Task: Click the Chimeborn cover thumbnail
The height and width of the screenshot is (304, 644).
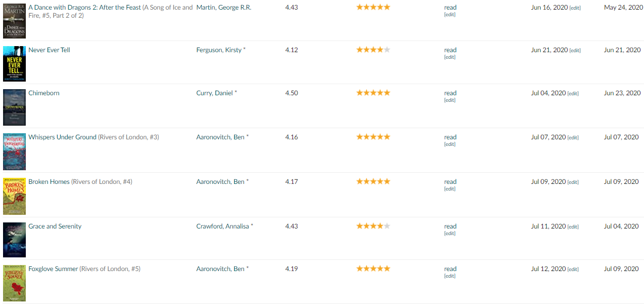Action: 14,107
